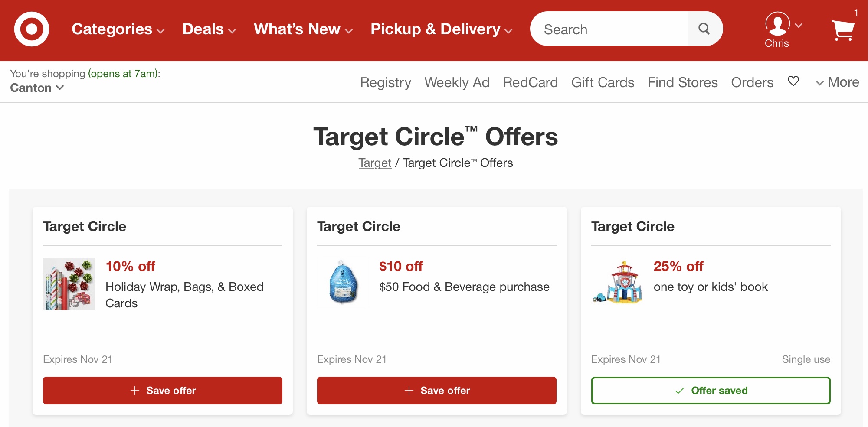Toggle the Offer saved button off
Viewport: 868px width, 427px height.
[x=711, y=391]
